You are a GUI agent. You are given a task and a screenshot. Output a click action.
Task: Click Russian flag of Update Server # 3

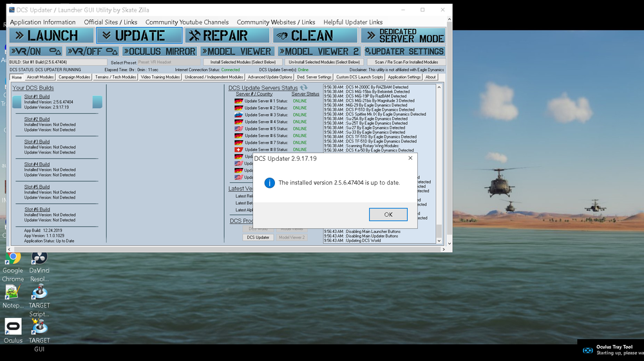coord(239,115)
